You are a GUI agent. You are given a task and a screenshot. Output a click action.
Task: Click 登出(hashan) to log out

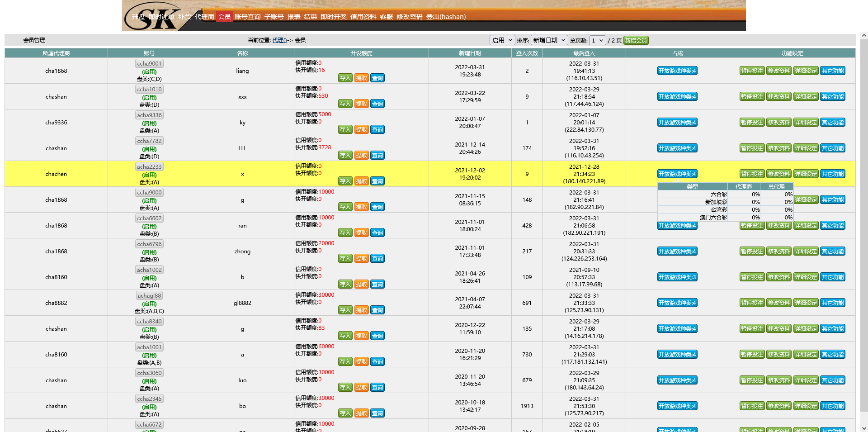(x=446, y=17)
